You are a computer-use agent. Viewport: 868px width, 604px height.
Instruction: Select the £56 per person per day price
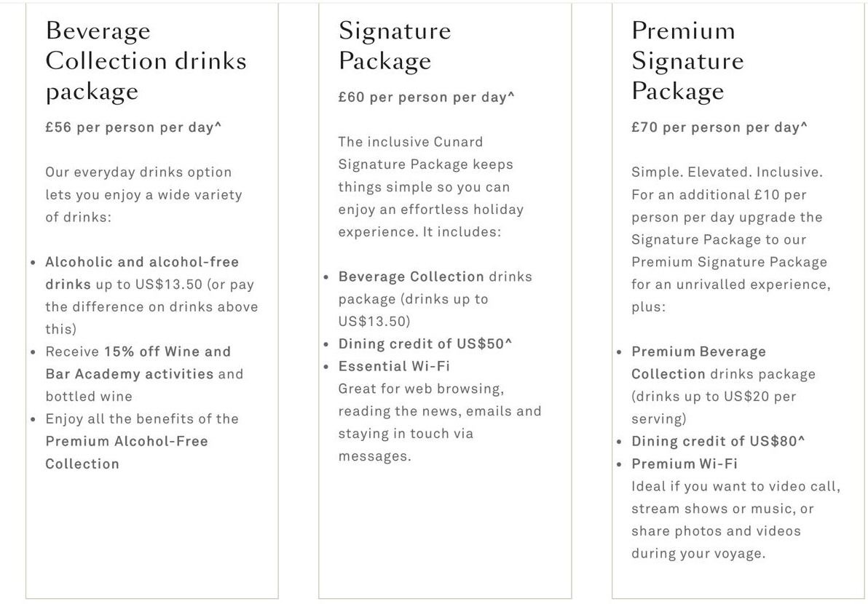133,127
